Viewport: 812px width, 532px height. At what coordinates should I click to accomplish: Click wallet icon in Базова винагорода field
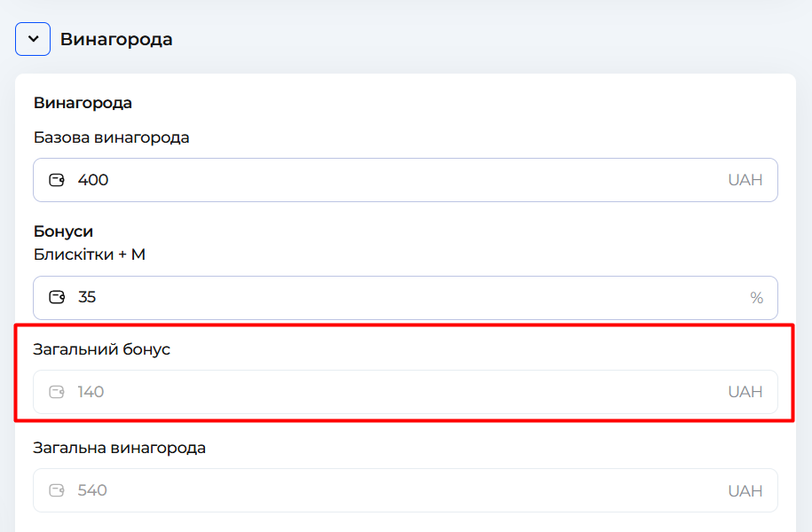(x=57, y=180)
